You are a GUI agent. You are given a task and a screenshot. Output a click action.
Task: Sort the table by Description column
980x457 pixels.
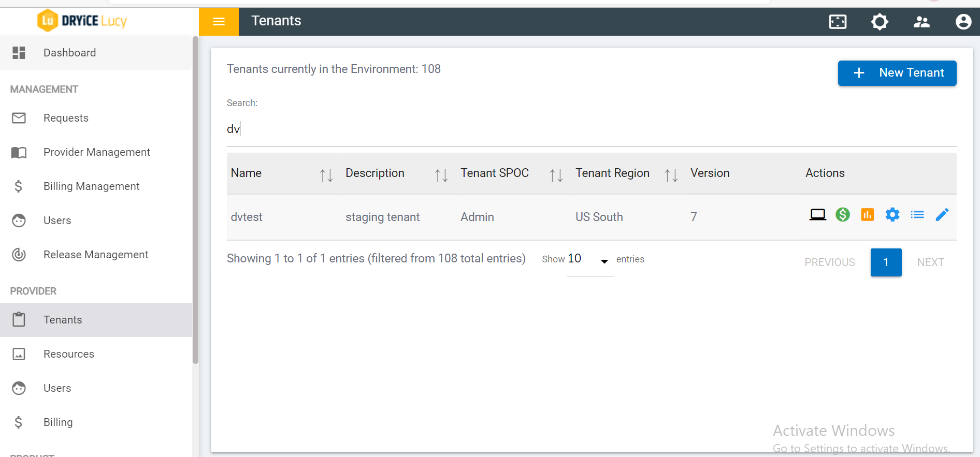coord(441,175)
